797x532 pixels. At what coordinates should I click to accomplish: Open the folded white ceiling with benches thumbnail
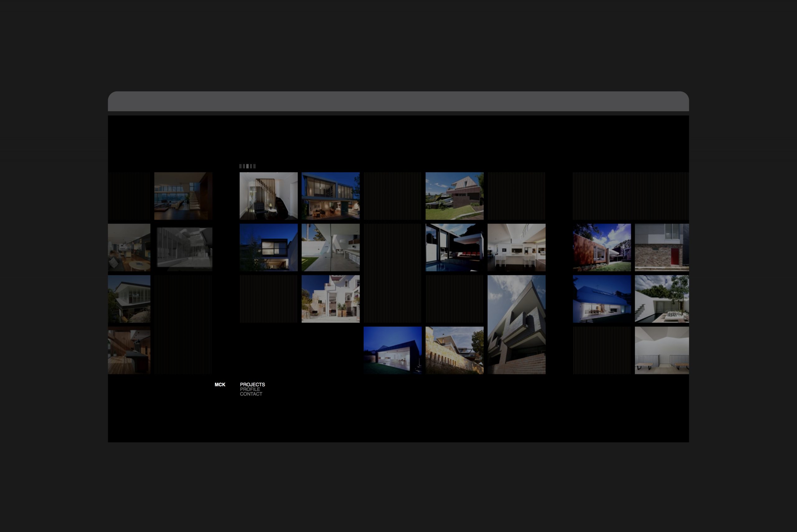click(662, 351)
